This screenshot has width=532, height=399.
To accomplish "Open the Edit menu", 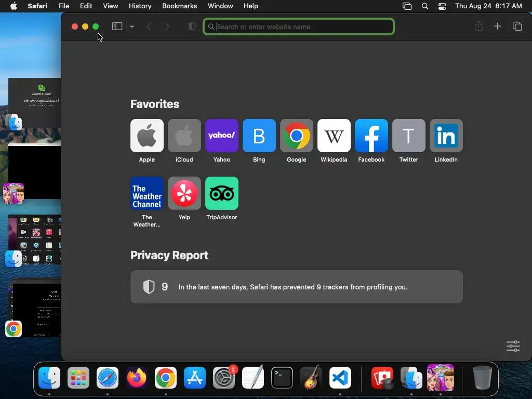I will pyautogui.click(x=86, y=6).
